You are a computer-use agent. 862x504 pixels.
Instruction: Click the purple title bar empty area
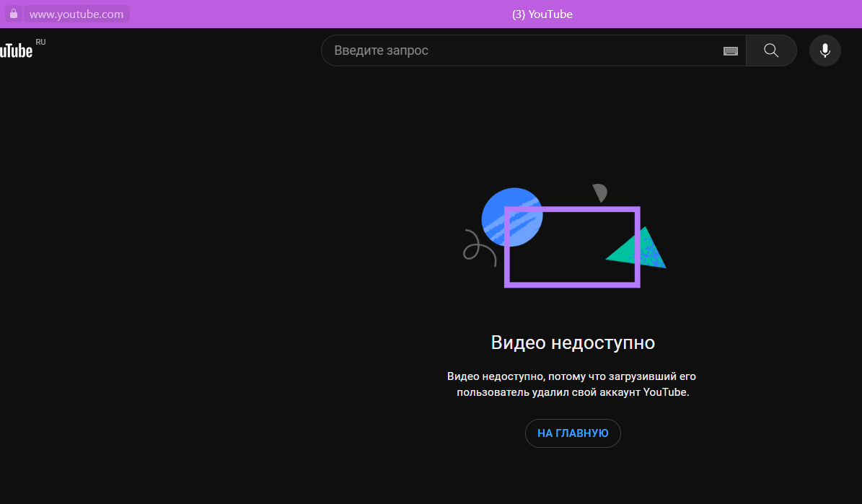pos(721,14)
